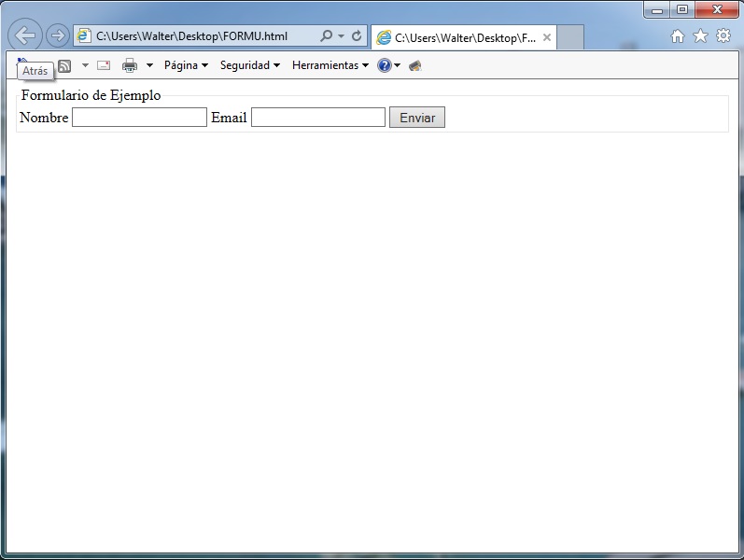This screenshot has height=560, width=744.
Task: Focus the Email input field
Action: (x=318, y=118)
